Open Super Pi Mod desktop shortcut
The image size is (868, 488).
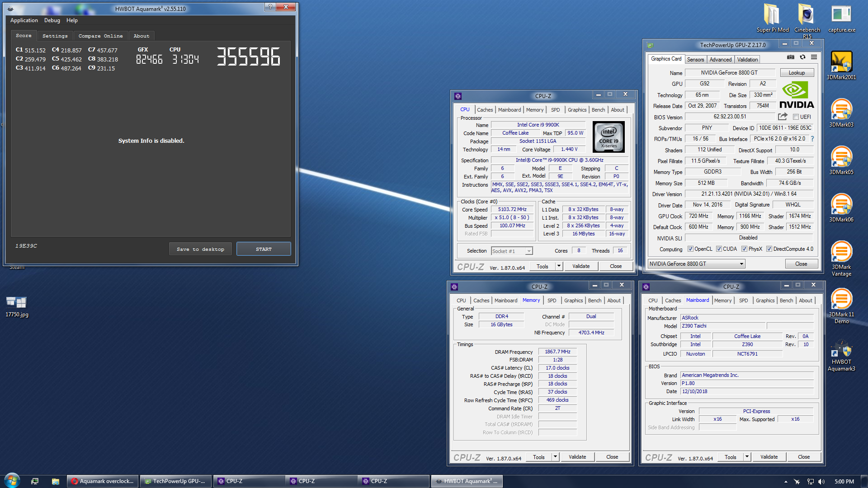(772, 18)
